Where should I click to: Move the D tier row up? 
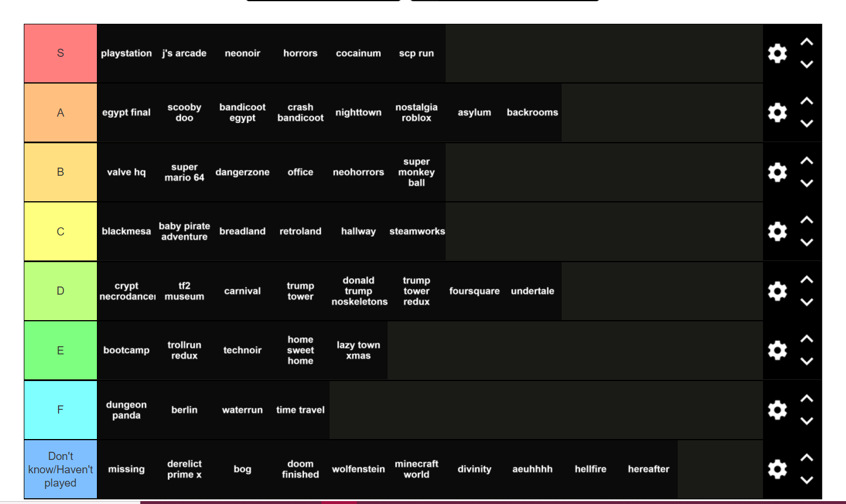(x=807, y=280)
